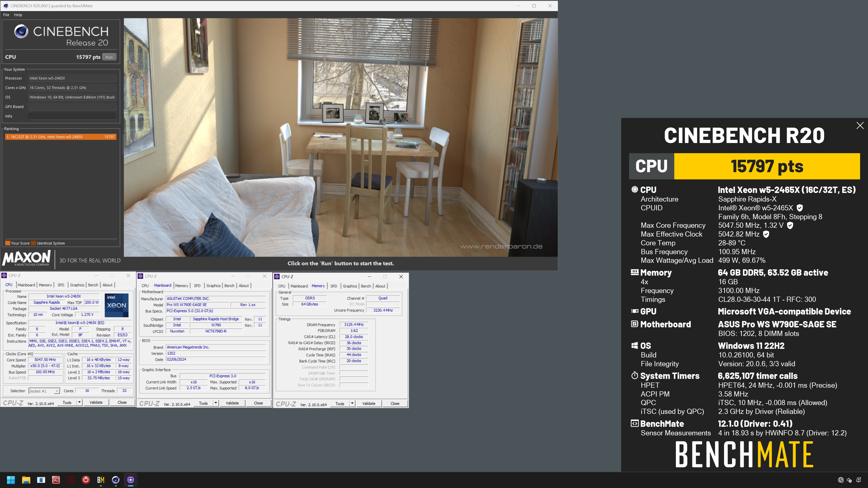Open the Windows Start menu
Viewport: 868px width, 488px height.
coord(11,480)
